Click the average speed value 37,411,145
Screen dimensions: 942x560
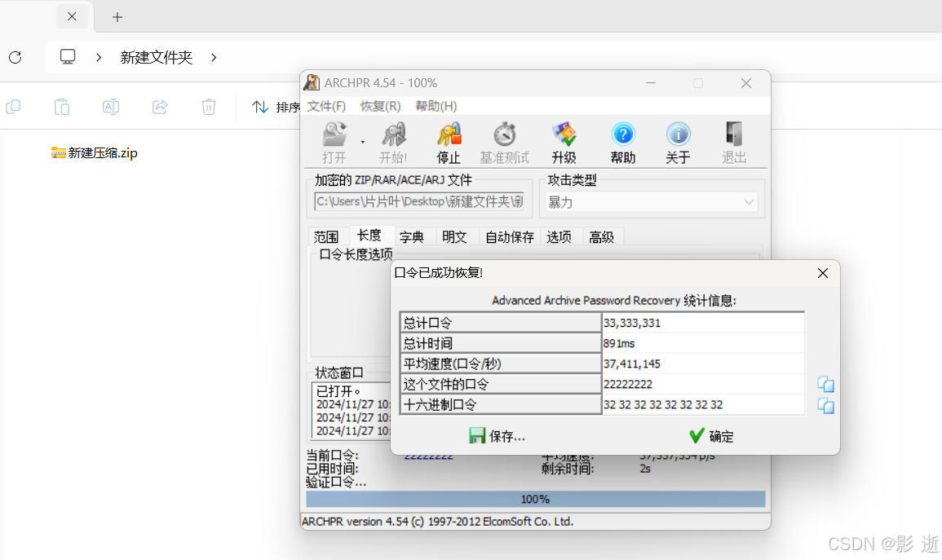pyautogui.click(x=703, y=364)
